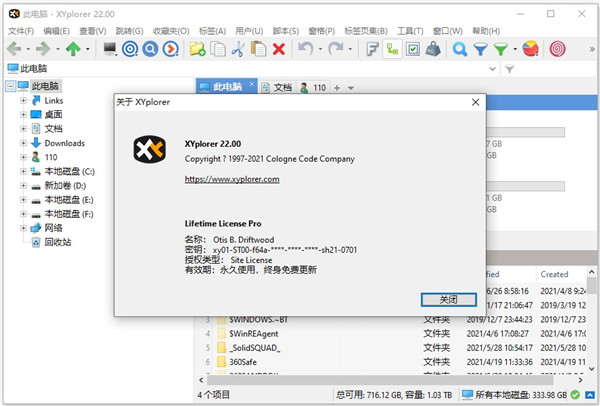The width and height of the screenshot is (600, 406).
Task: Close the About XYplorer dialog with X
Action: pos(475,102)
